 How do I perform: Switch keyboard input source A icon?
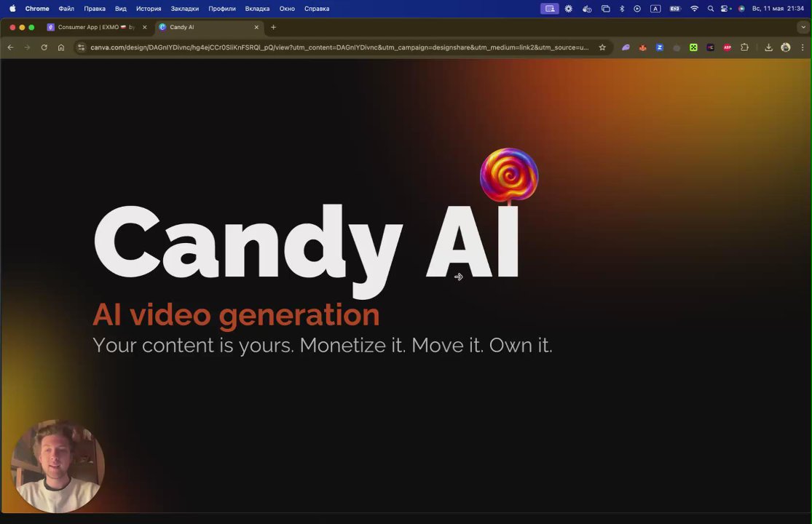(655, 8)
